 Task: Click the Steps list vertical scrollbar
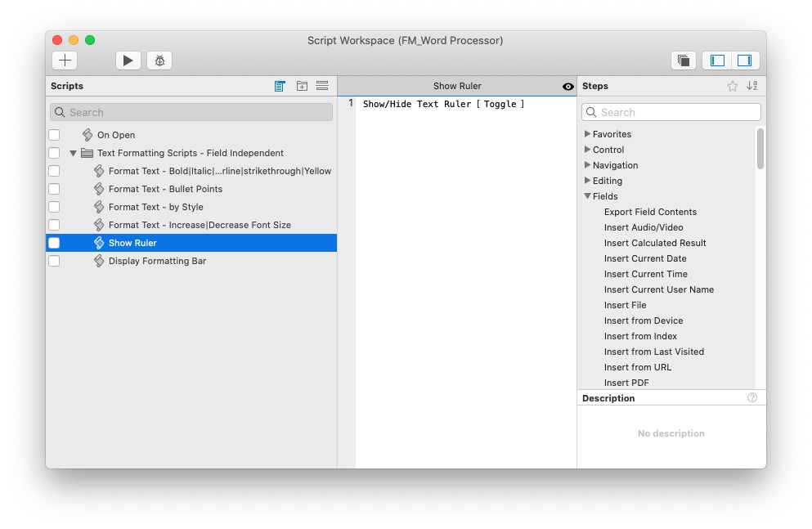pos(760,149)
